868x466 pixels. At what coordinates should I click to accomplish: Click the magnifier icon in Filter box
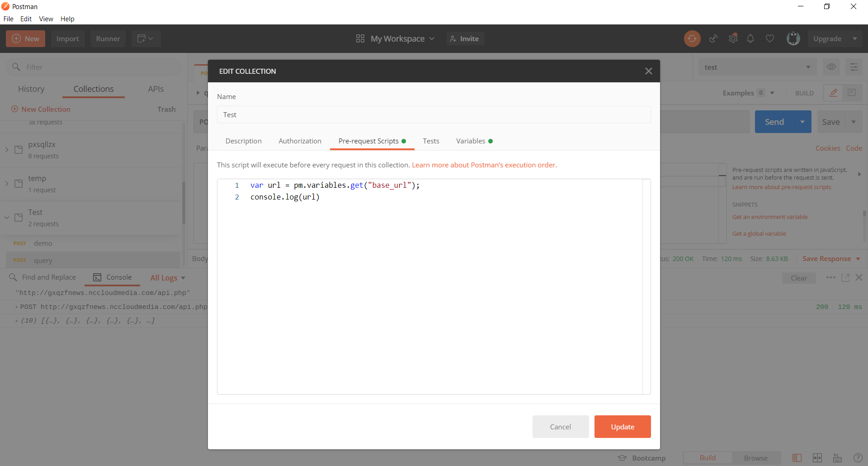tap(16, 67)
